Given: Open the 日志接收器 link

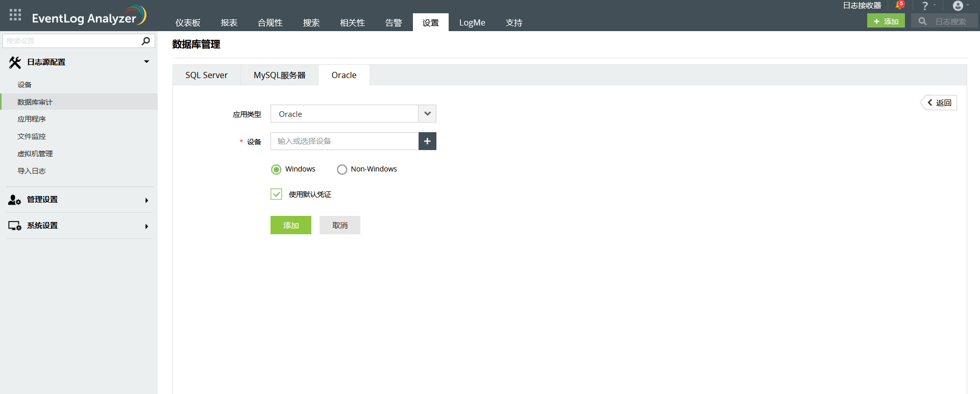Looking at the screenshot, I should pyautogui.click(x=862, y=6).
